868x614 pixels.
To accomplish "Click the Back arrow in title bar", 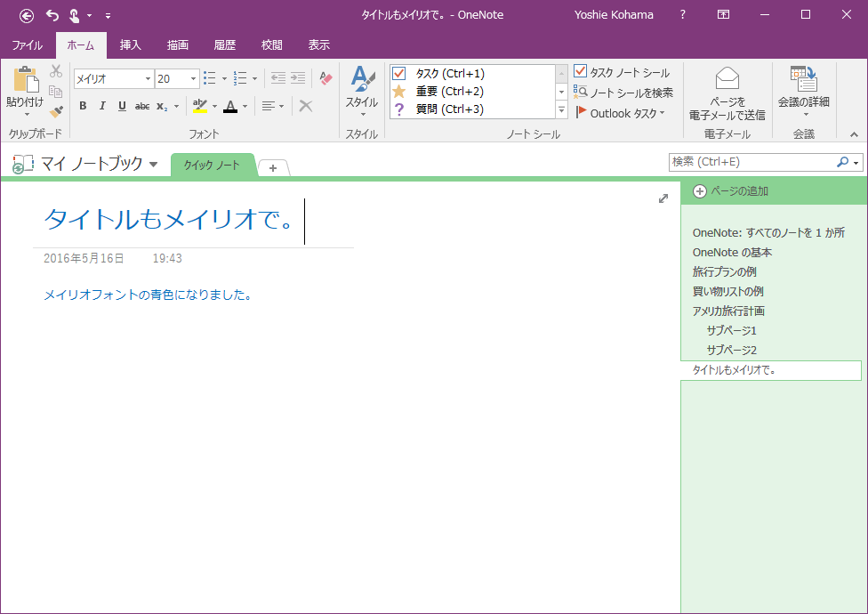I will click(x=27, y=15).
